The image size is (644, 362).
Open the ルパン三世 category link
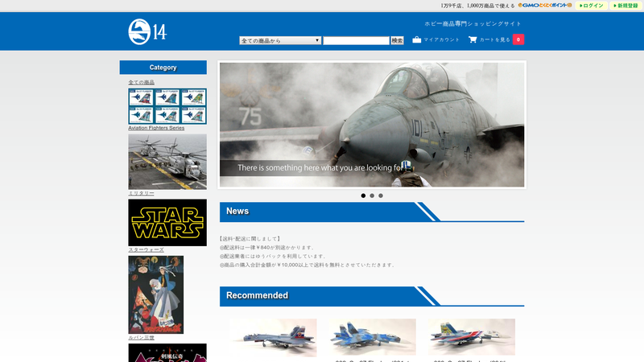142,337
